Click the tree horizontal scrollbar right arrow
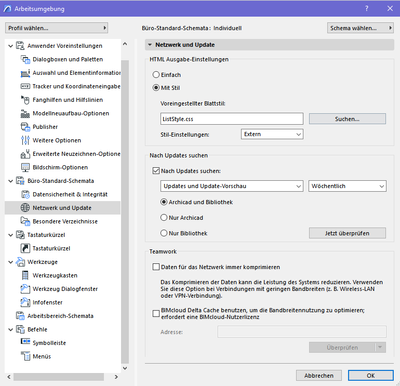 click(x=116, y=377)
